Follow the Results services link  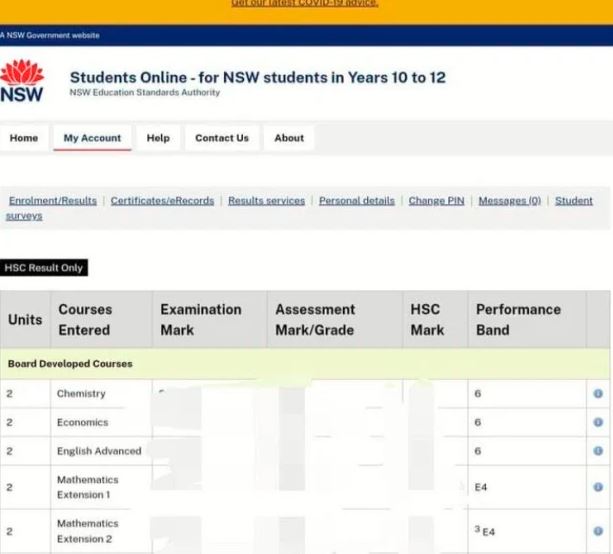266,201
